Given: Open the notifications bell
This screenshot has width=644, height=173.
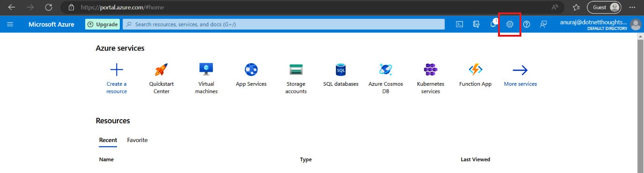Looking at the screenshot, I should point(493,24).
